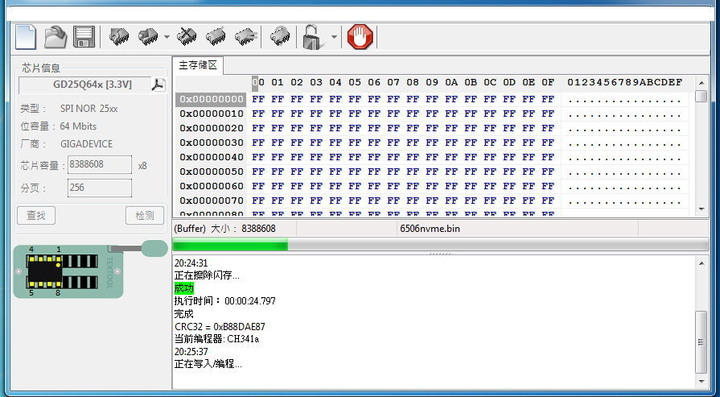Viewport: 720px width, 397px height.
Task: Click the 执行时间: 00:00:24.797 log line
Action: pos(225,301)
